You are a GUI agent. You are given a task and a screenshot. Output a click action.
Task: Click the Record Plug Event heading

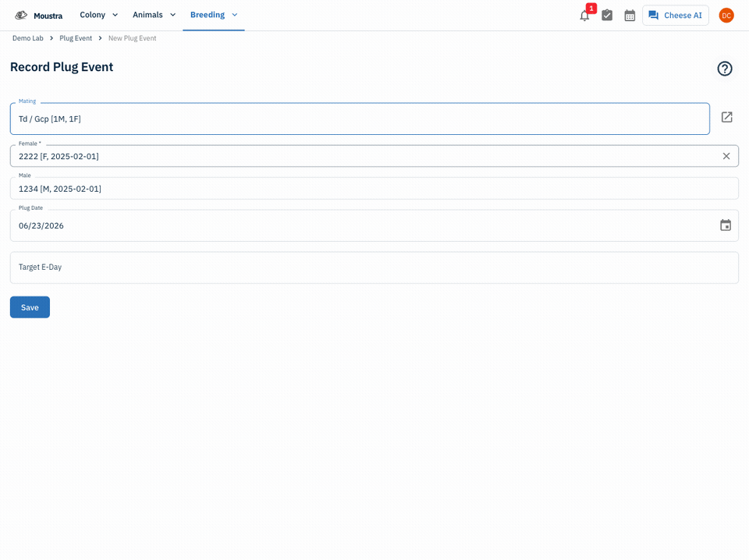62,67
